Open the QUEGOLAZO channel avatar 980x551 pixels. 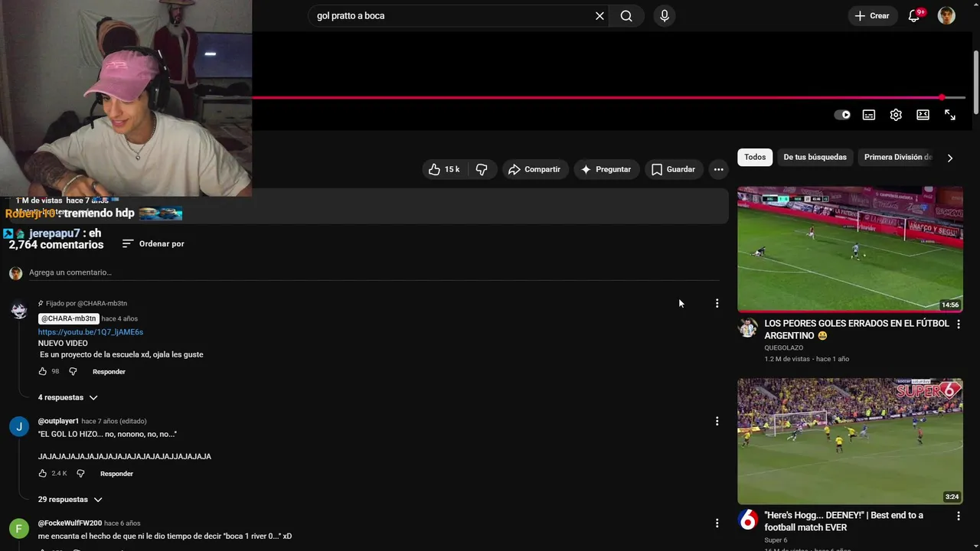tap(747, 328)
